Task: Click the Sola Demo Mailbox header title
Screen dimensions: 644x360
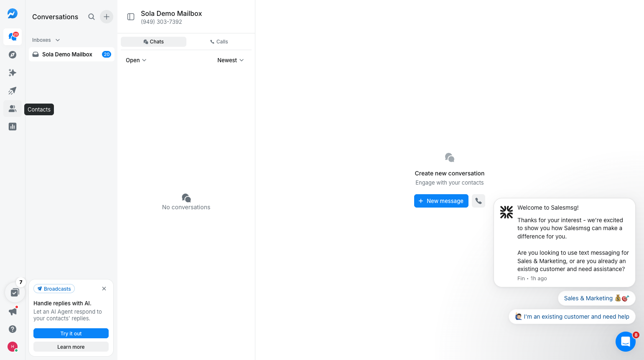Action: click(x=171, y=13)
